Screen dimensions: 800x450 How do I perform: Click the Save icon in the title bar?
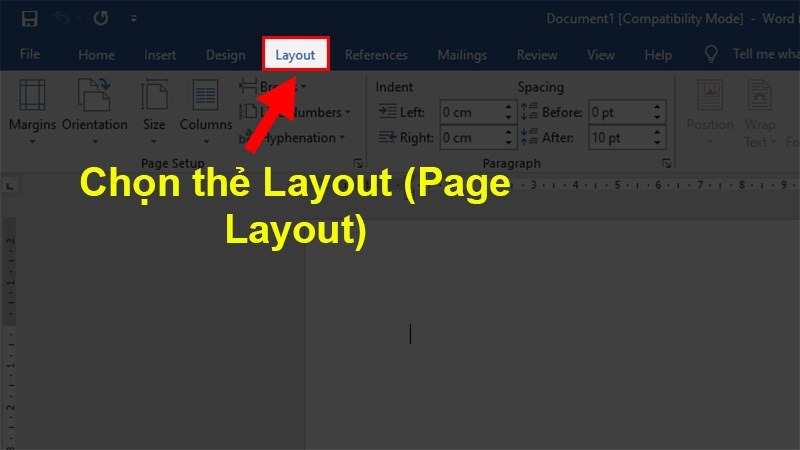click(x=30, y=19)
